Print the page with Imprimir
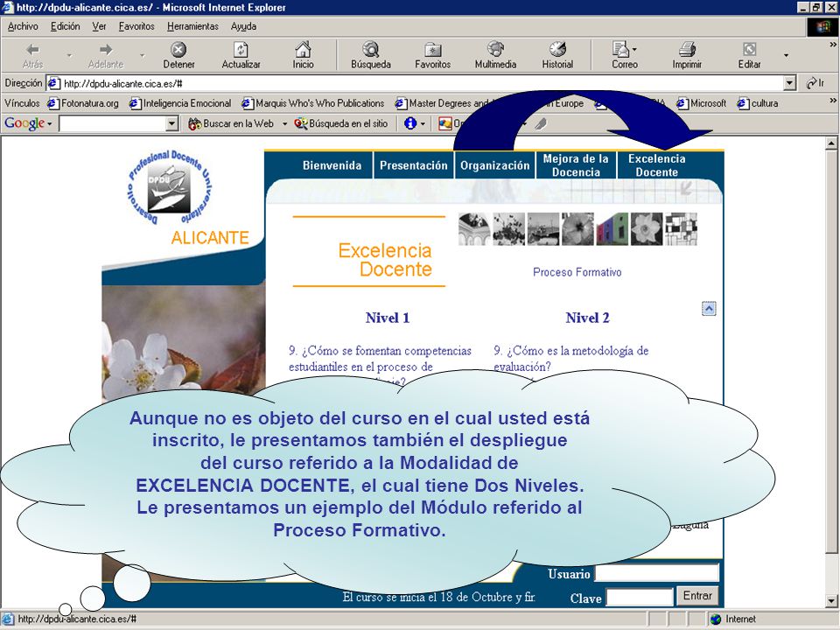 [x=688, y=54]
